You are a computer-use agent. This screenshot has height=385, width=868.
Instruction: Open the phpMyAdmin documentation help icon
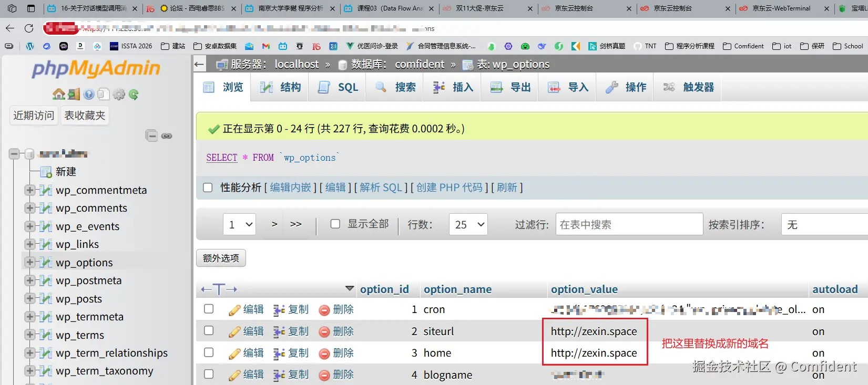click(x=89, y=95)
